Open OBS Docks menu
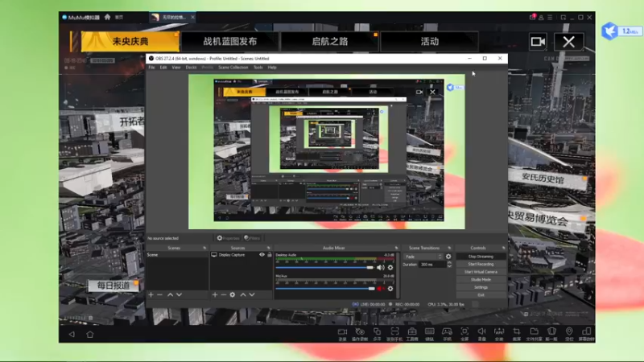Image resolution: width=644 pixels, height=362 pixels. pos(191,68)
